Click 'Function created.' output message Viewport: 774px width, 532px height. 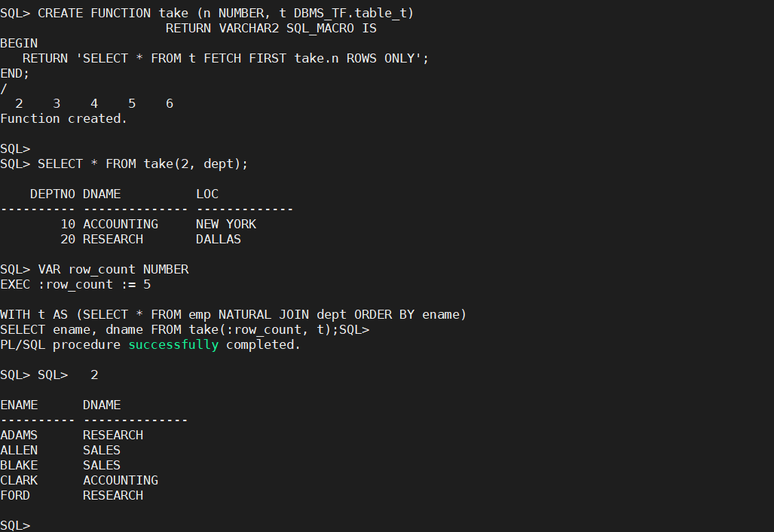[x=63, y=119]
